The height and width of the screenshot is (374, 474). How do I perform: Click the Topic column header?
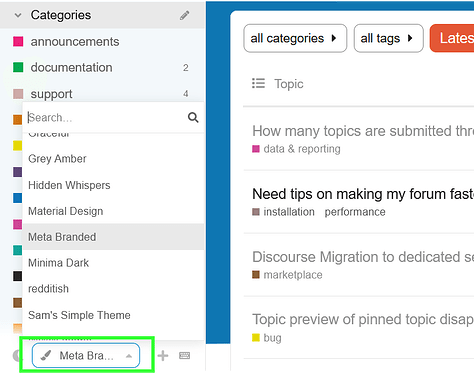(289, 84)
